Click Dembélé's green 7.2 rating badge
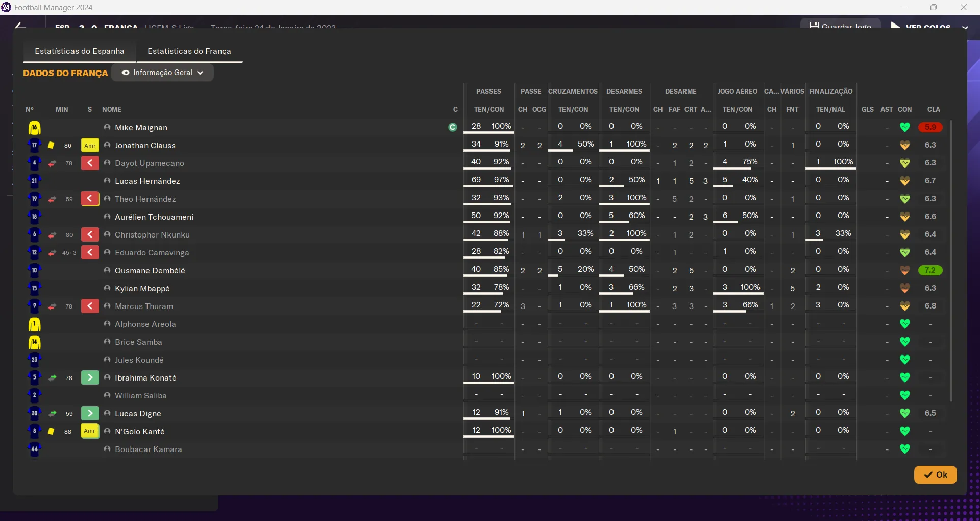 930,270
